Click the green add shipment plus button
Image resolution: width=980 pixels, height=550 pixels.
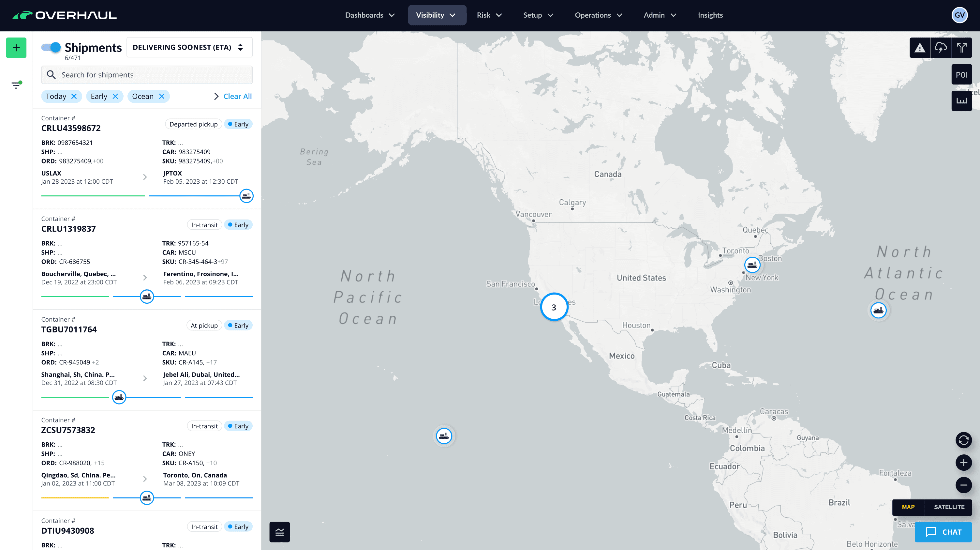pyautogui.click(x=16, y=48)
